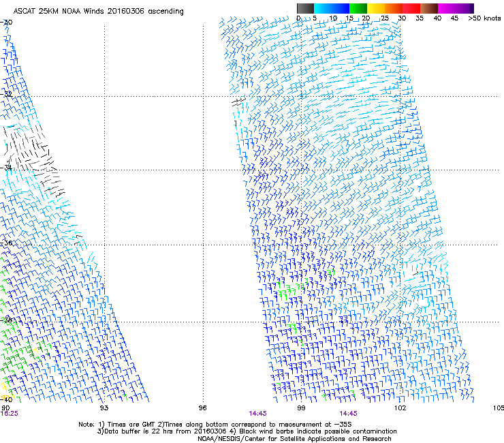Click the longitude label 93
504x443 pixels.
point(104,408)
